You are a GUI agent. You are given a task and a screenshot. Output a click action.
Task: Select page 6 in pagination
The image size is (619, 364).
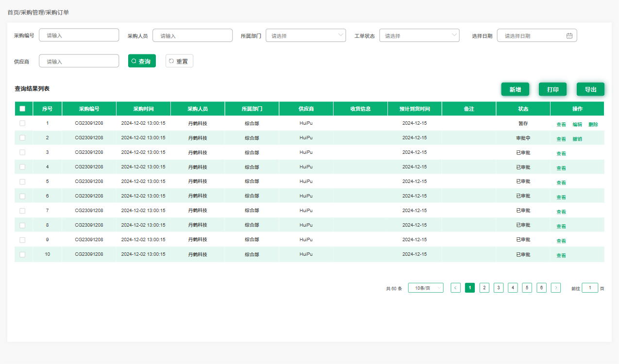coord(541,288)
